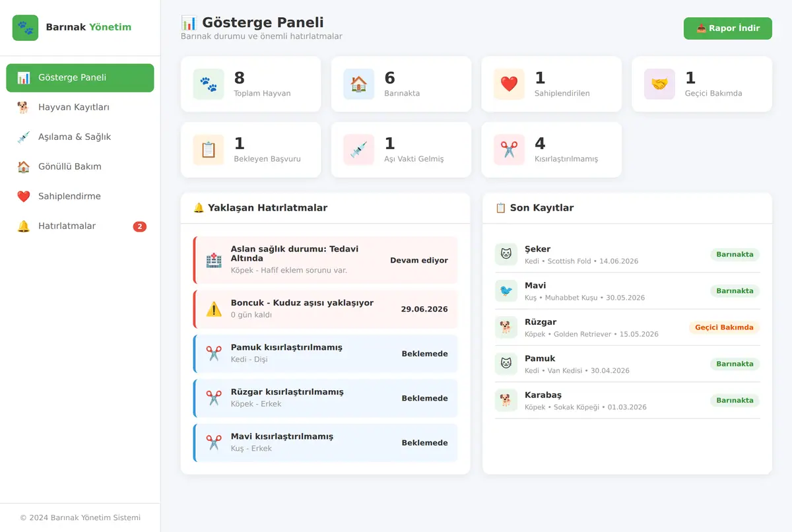Screen dimensions: 792x532
Task: Click the Barınakta badge for Karabaş
Action: point(735,401)
